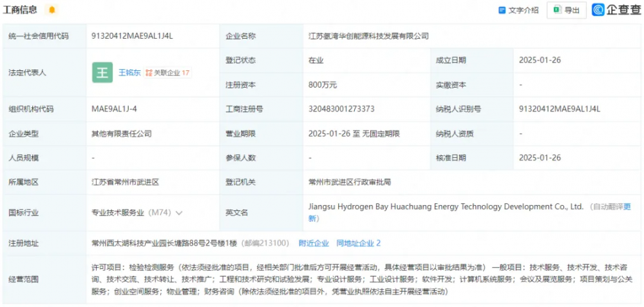The image size is (644, 307).
Task: Open the 附近企业 nearby companies link
Action: (314, 243)
